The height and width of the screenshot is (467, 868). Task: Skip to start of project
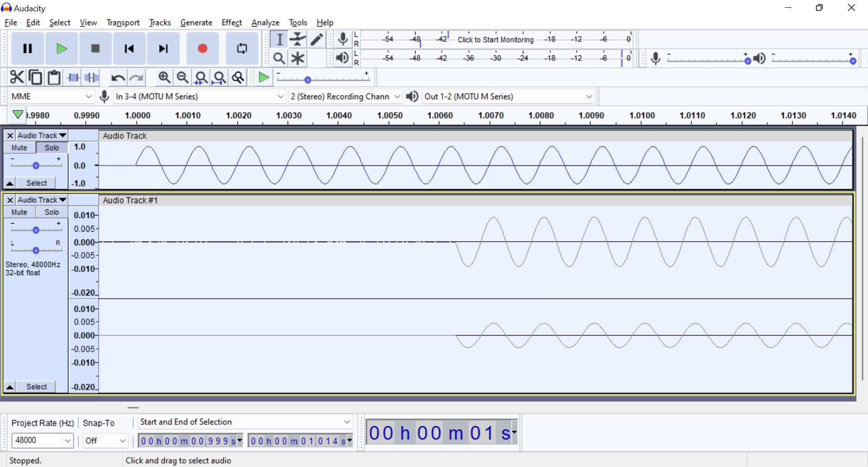(129, 48)
